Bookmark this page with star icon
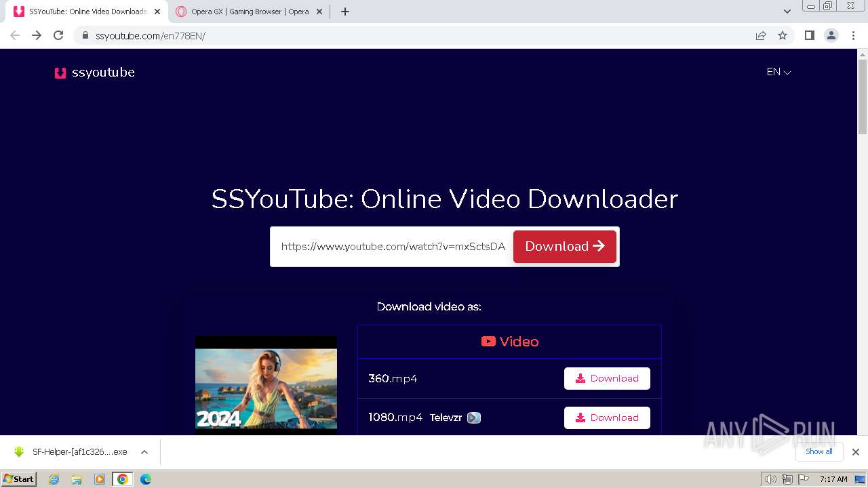 coord(783,36)
